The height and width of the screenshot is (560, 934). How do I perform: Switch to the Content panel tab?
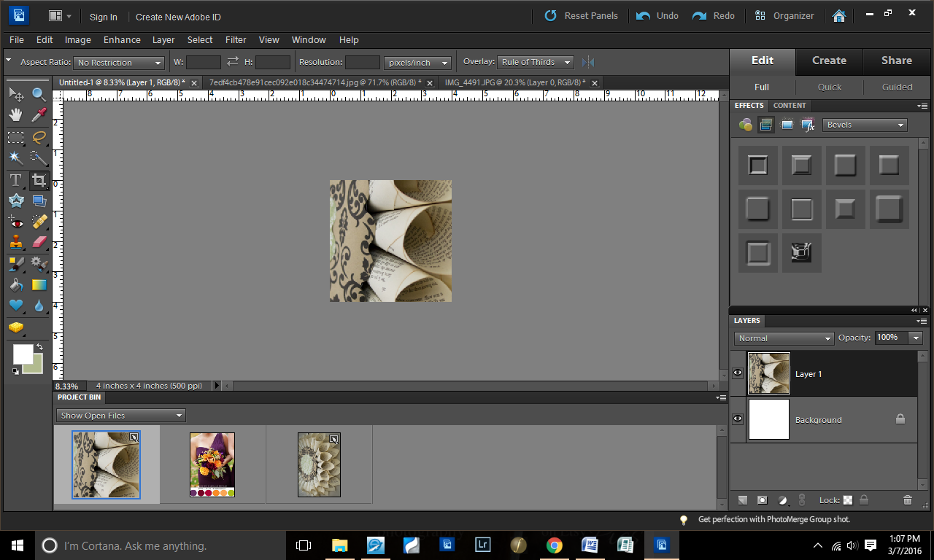pos(790,106)
